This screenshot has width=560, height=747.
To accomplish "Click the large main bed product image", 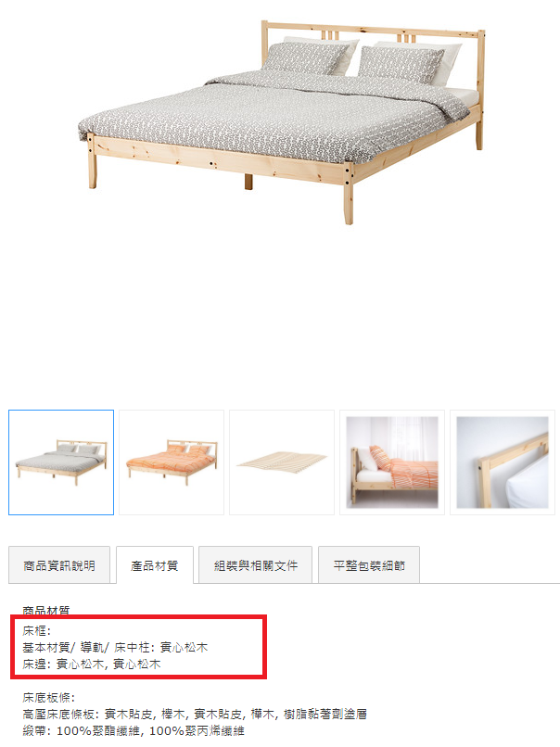I will pyautogui.click(x=281, y=121).
